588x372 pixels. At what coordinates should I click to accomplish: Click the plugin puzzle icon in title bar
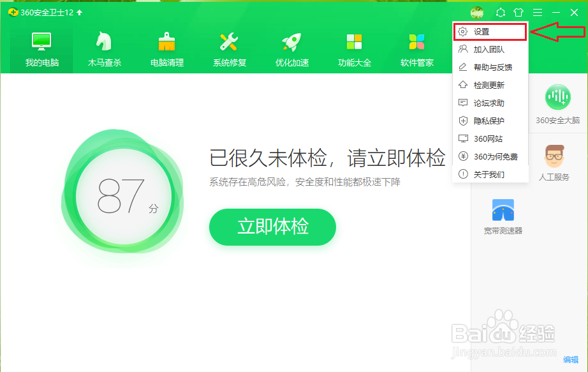pos(500,13)
